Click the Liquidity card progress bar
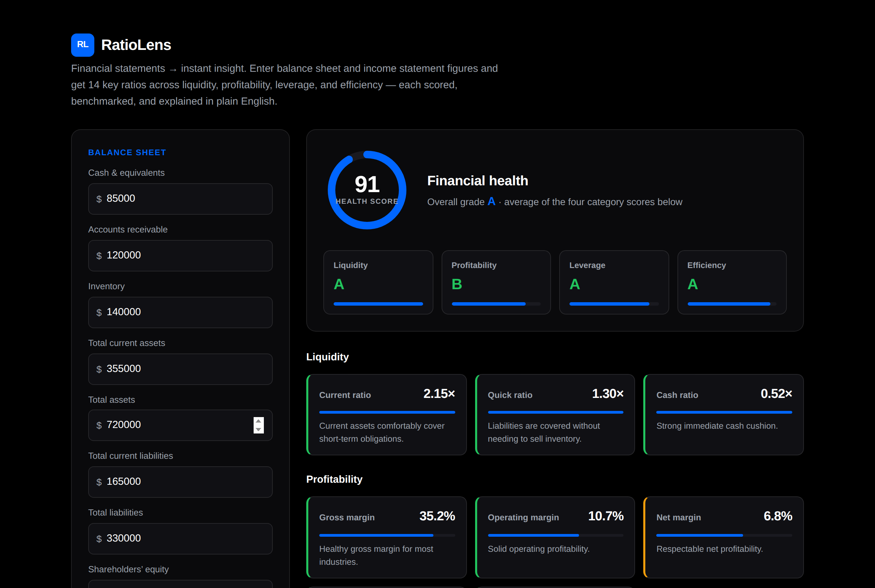 pos(378,304)
